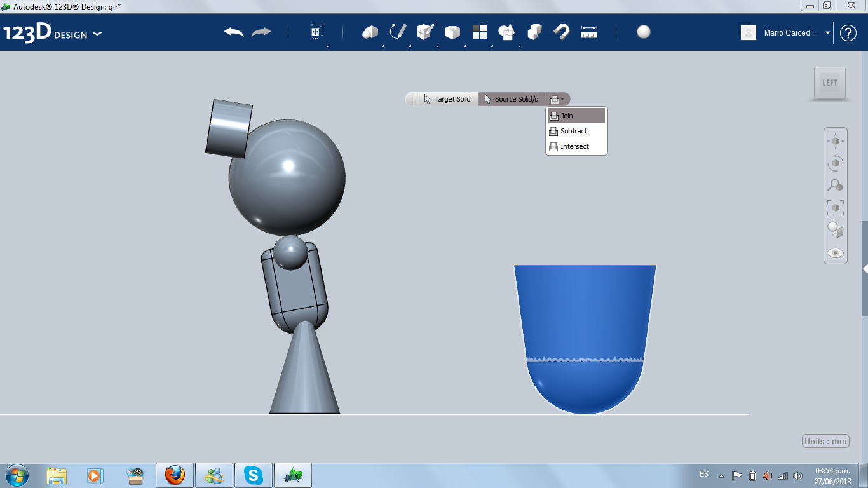Click the Units : mm button
868x488 pixels.
[825, 441]
